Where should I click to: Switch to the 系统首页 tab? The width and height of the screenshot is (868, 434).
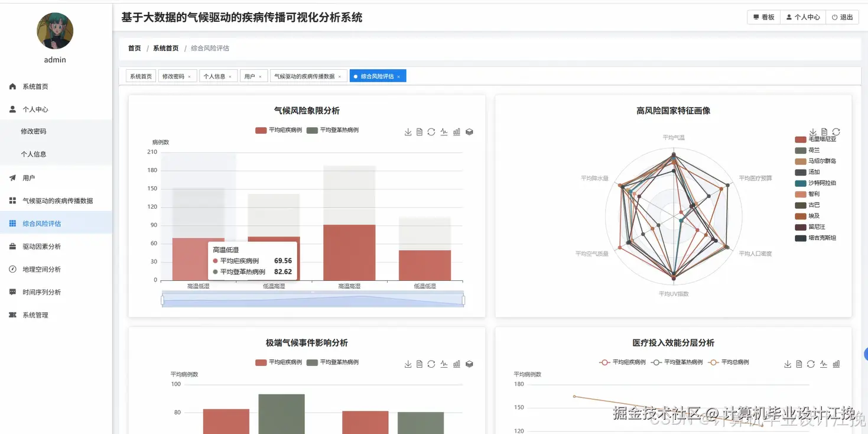[x=141, y=76]
